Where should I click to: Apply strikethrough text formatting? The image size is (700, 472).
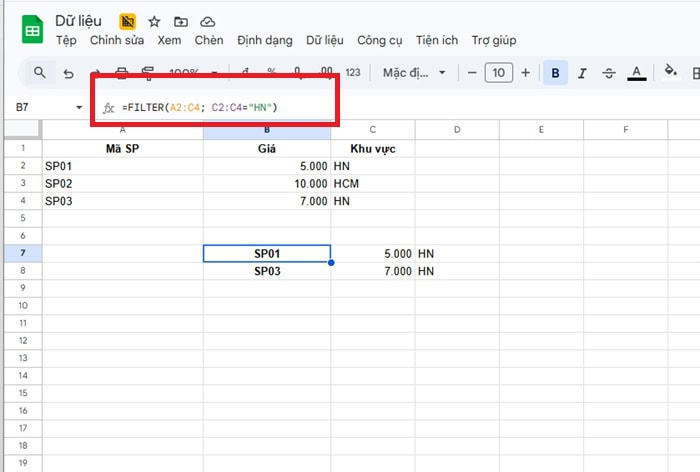(608, 73)
